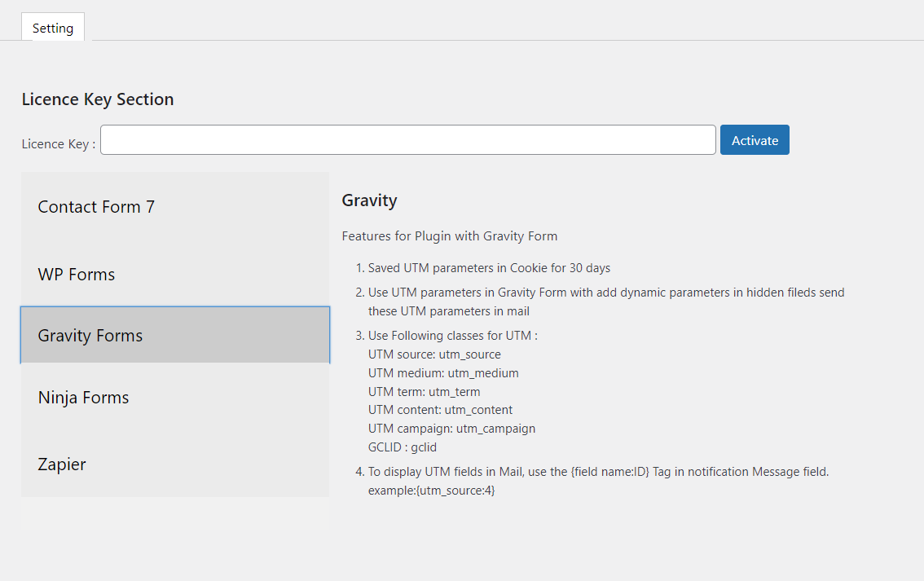Switch to the Setting tab
This screenshot has height=581, width=924.
coord(52,27)
